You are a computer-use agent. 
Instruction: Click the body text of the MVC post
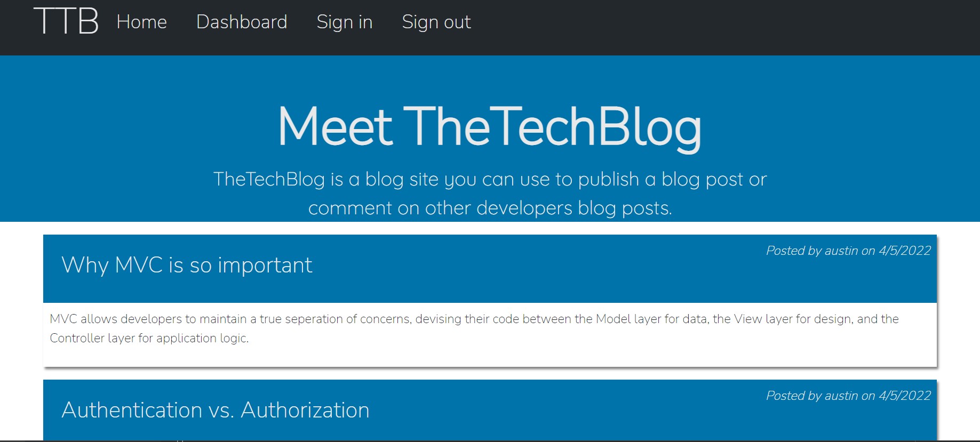(474, 328)
